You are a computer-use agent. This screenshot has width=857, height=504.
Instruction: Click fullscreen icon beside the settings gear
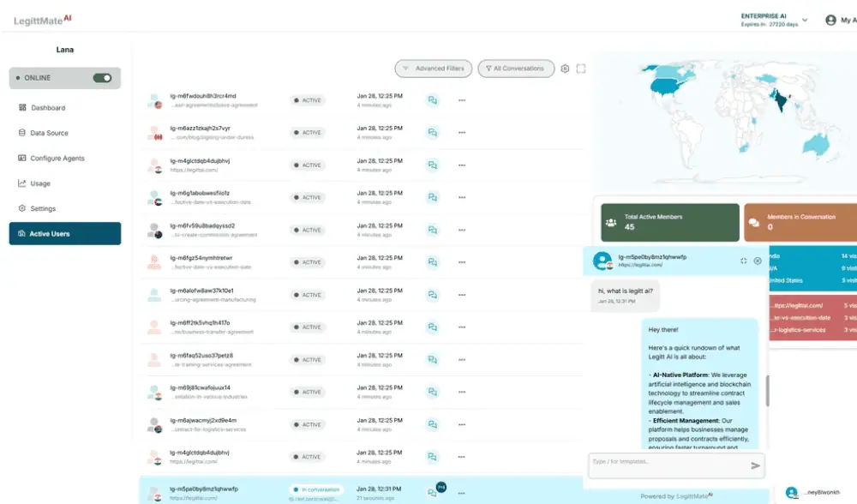click(581, 69)
